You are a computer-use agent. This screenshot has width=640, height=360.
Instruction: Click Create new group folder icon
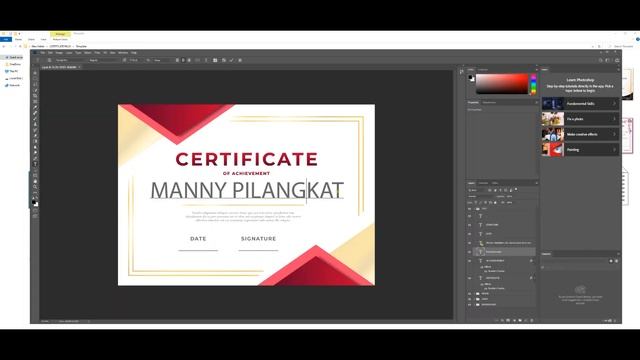pyautogui.click(x=520, y=320)
